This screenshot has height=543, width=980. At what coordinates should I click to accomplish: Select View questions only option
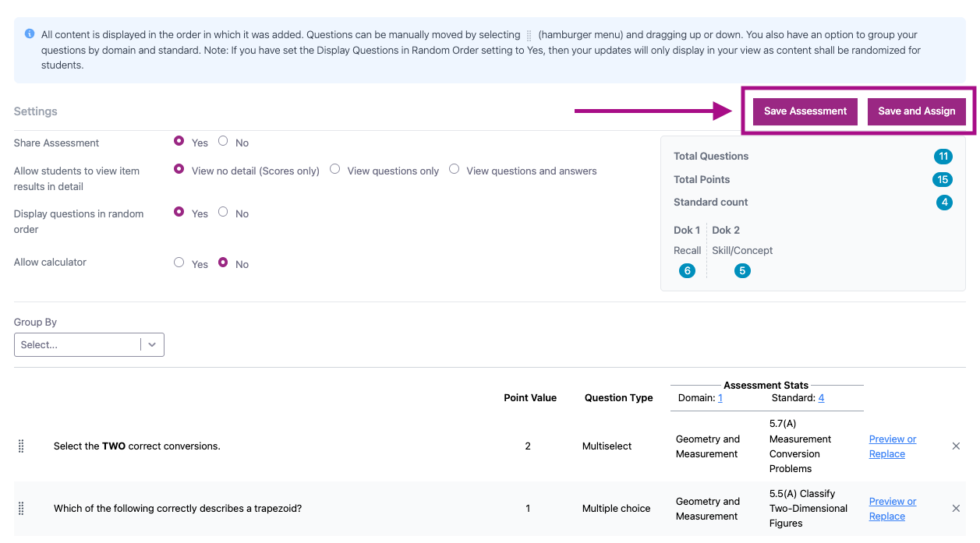tap(335, 170)
